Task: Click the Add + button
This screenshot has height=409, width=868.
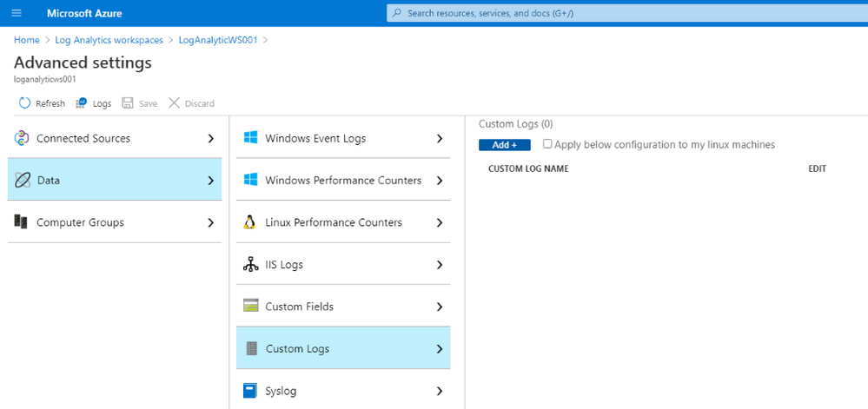Action: [x=504, y=145]
